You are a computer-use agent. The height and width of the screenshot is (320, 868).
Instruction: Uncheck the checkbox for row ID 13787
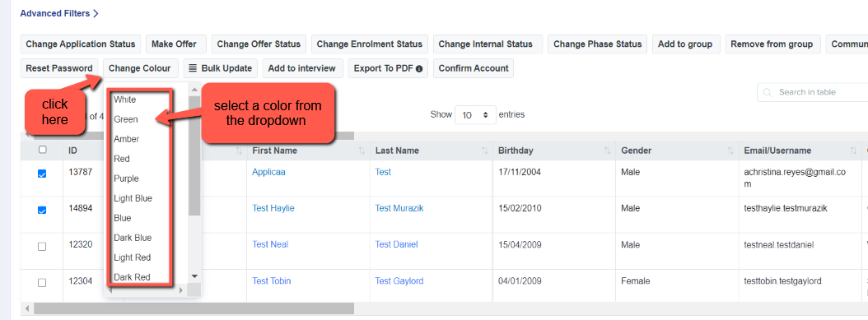42,174
